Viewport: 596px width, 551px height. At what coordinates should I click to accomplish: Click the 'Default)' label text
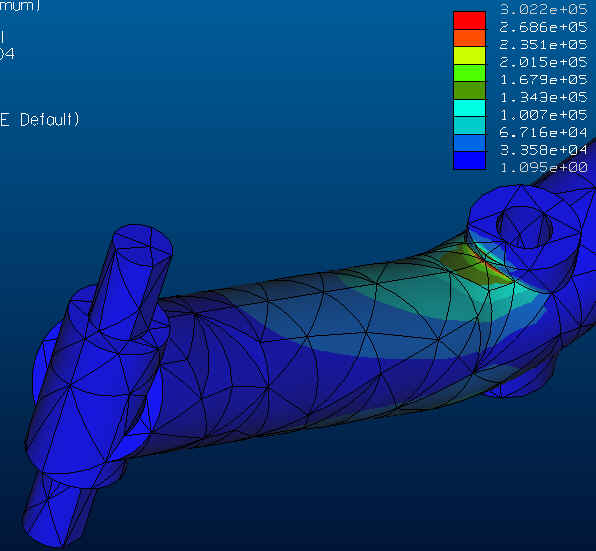[x=50, y=120]
